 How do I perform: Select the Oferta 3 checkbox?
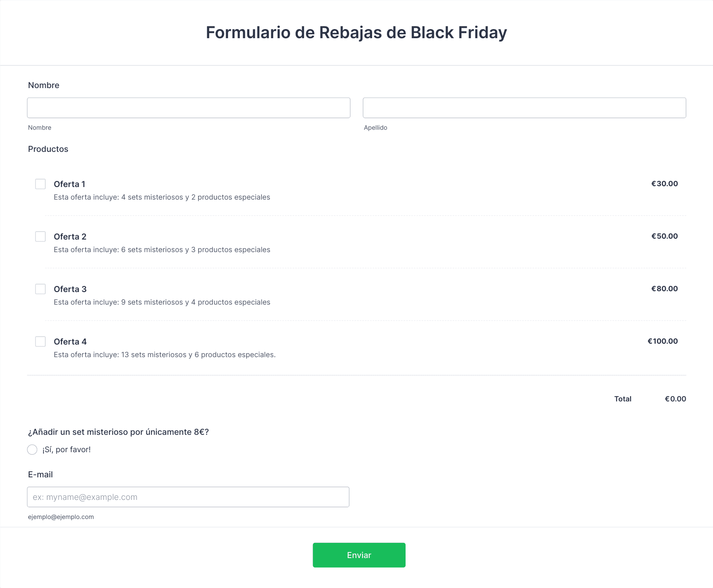tap(40, 289)
